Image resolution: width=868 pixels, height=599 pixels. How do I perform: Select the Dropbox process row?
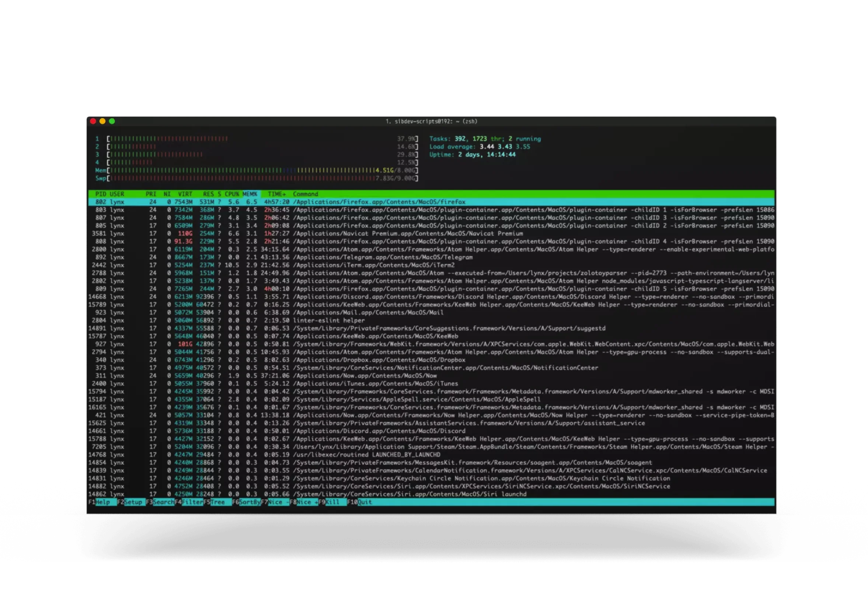point(431,360)
